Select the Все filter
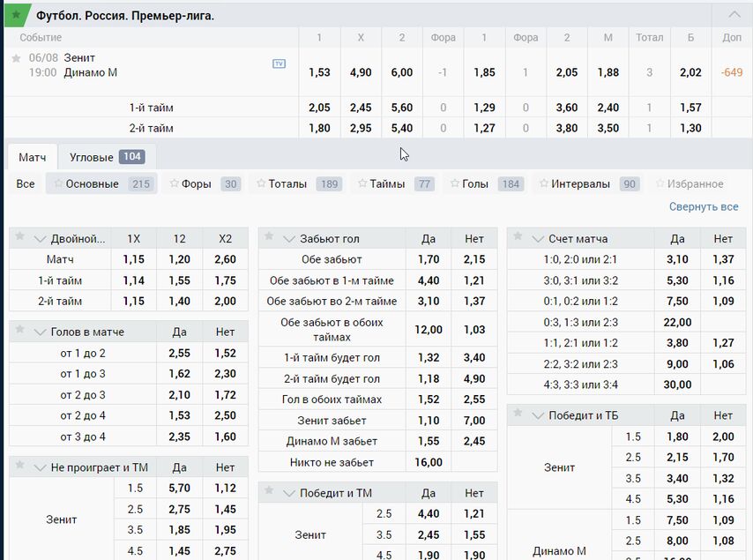 [26, 184]
